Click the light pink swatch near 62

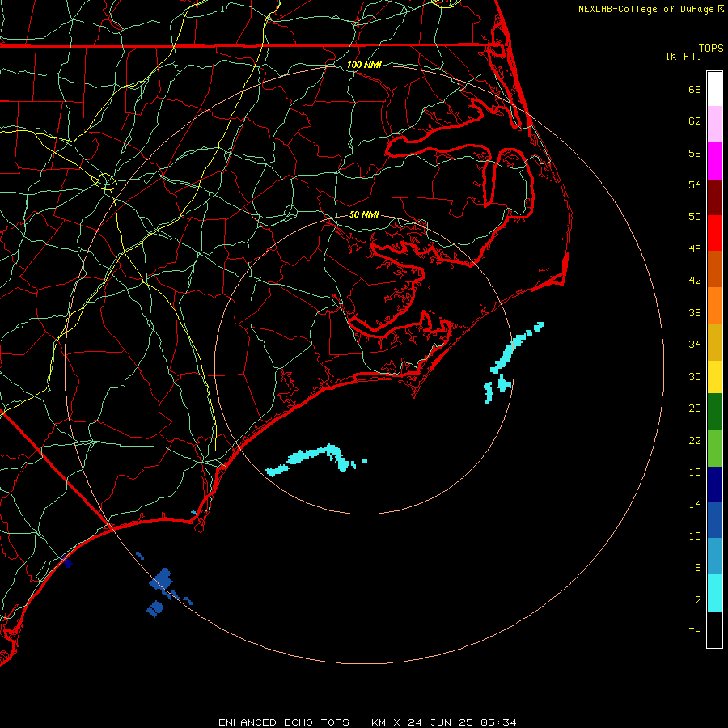tap(714, 124)
